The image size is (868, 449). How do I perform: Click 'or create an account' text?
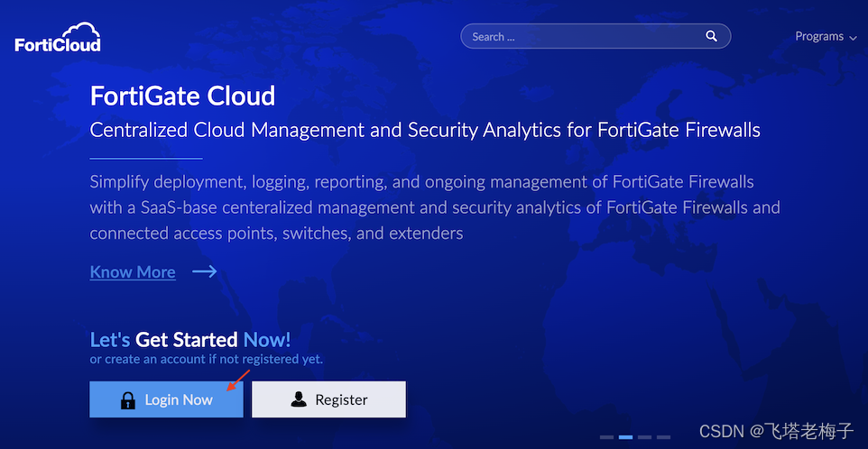tap(206, 360)
